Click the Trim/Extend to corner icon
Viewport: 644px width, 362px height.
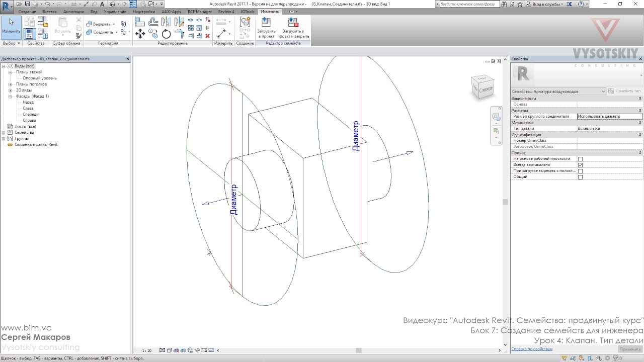(179, 34)
